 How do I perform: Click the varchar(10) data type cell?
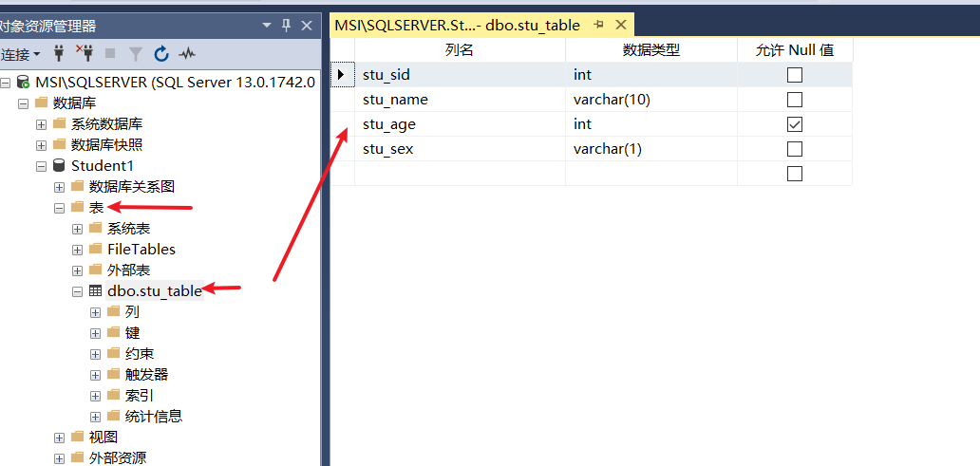651,100
